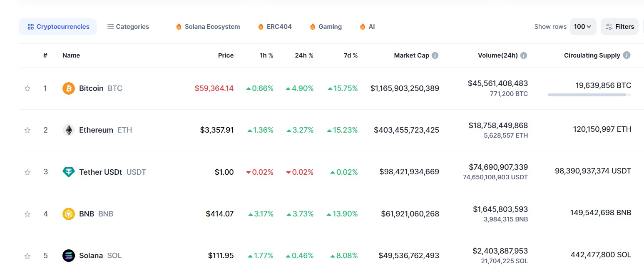Click the Market Cap info icon
Viewport: 644px width, 274px height.
click(x=435, y=55)
